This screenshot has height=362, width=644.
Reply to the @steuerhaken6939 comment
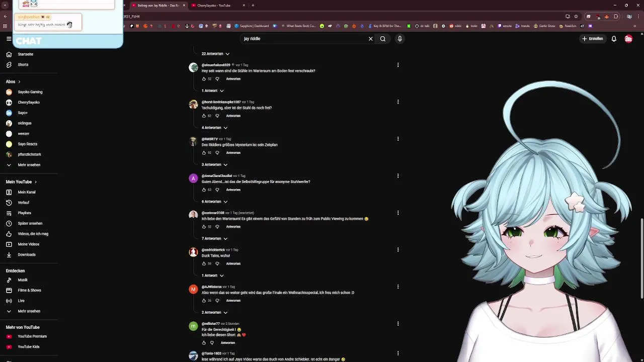[233, 79]
